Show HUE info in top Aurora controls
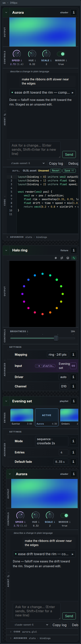 [x=35, y=60]
